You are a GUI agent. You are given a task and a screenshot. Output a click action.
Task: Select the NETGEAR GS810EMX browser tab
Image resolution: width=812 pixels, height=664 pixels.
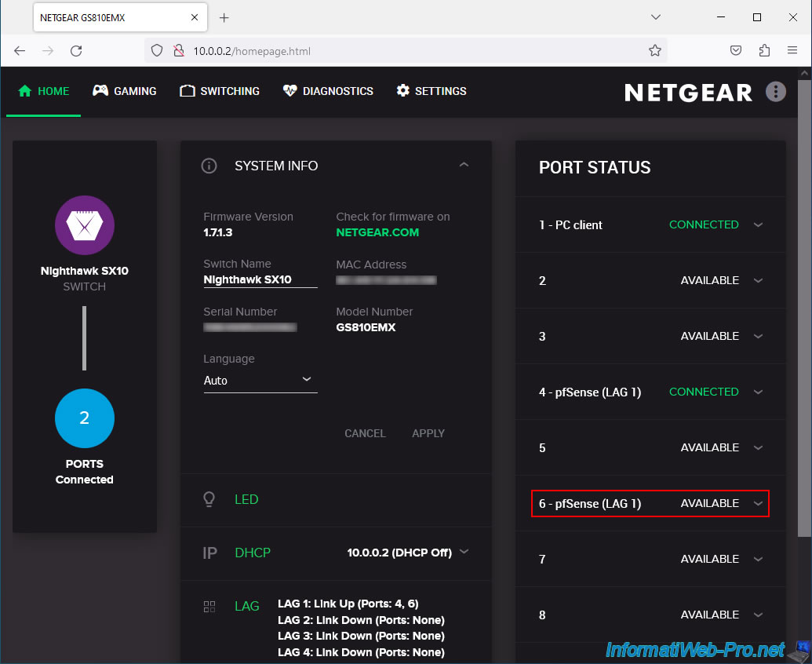point(120,17)
